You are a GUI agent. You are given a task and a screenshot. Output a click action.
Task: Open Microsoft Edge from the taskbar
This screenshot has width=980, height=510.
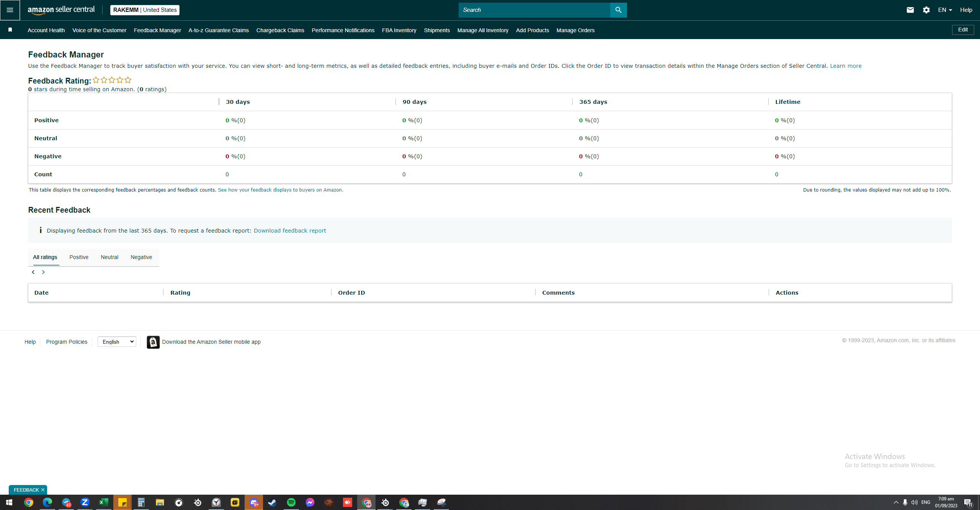(x=47, y=502)
